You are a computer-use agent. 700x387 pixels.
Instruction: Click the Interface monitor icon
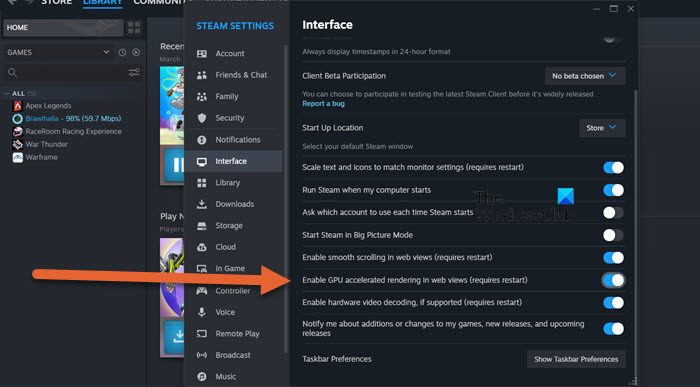point(202,161)
